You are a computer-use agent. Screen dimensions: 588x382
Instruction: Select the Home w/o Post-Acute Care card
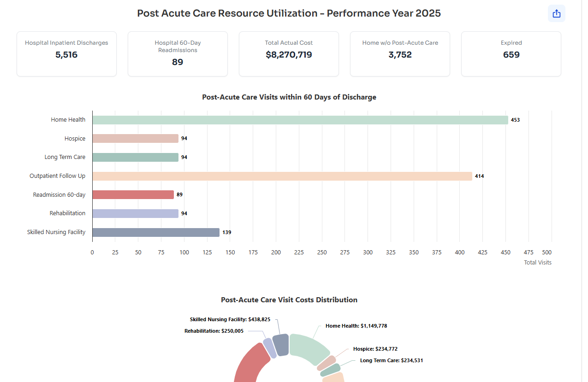coord(400,54)
